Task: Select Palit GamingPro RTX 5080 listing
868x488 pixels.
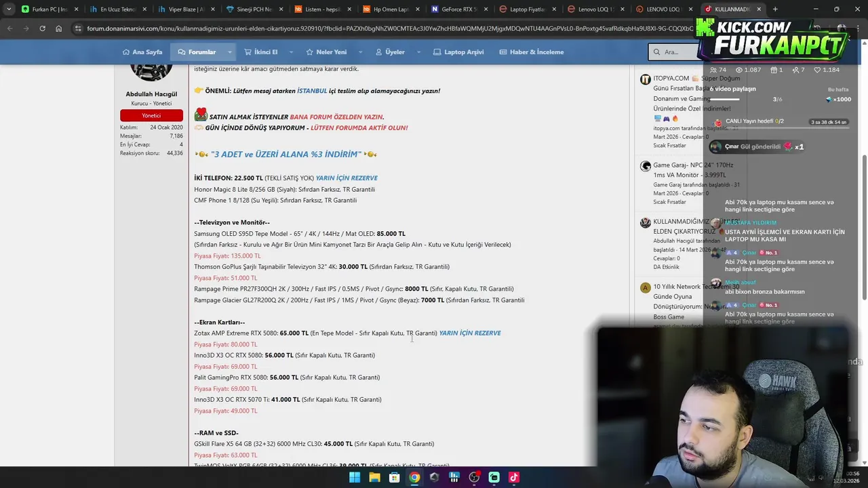Action: pos(287,378)
